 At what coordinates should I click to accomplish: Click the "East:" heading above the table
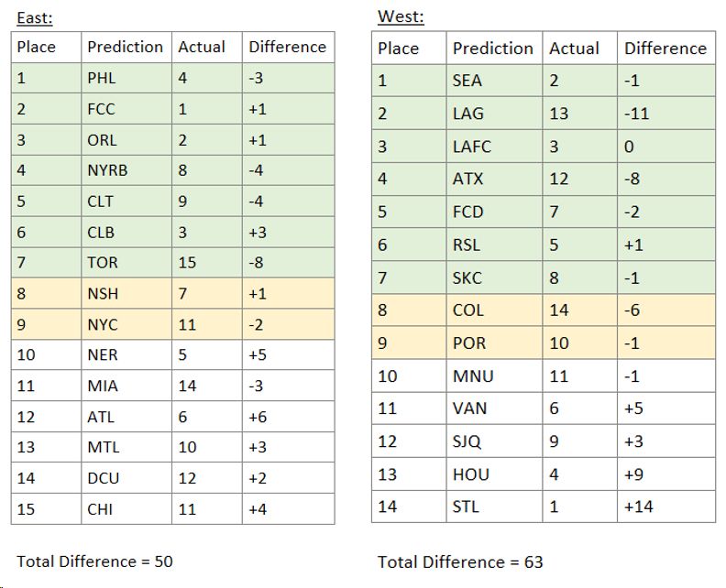(x=35, y=17)
